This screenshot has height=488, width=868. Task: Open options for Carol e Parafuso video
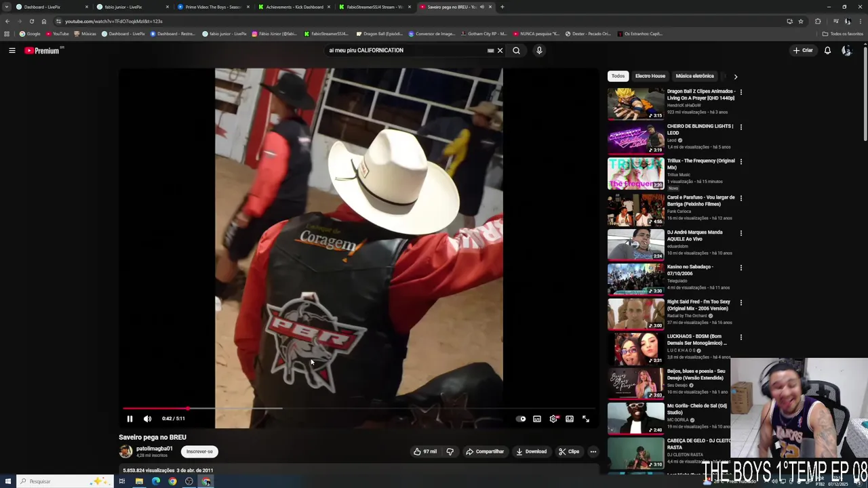741,198
